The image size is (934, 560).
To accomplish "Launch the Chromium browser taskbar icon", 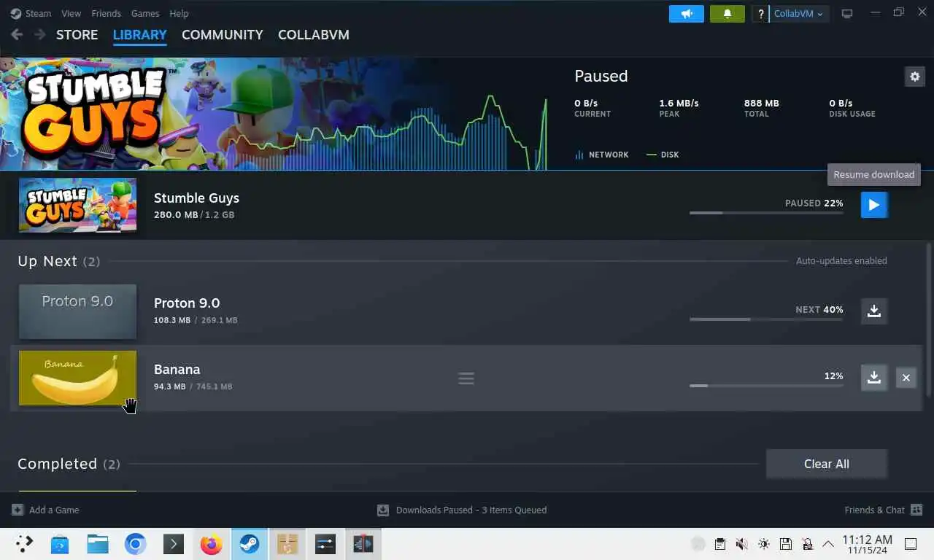I will coord(135,544).
